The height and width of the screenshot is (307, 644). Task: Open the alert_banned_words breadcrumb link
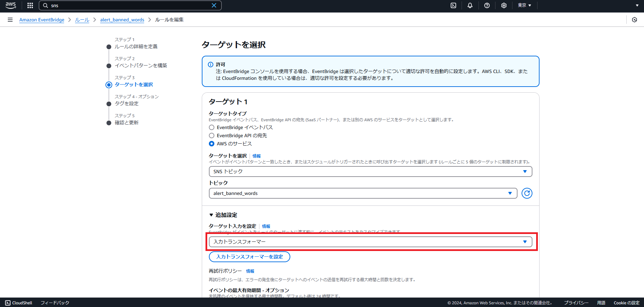coord(122,20)
